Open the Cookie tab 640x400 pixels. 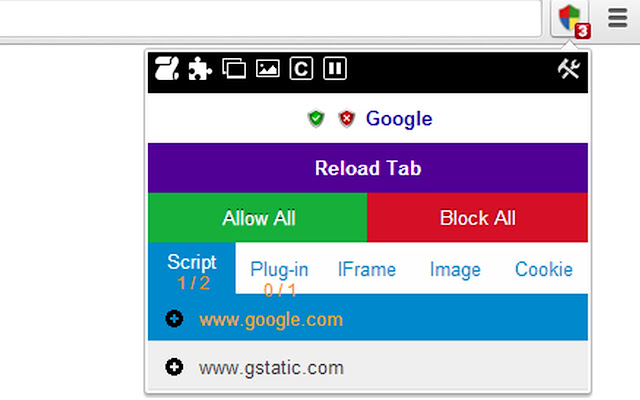544,270
